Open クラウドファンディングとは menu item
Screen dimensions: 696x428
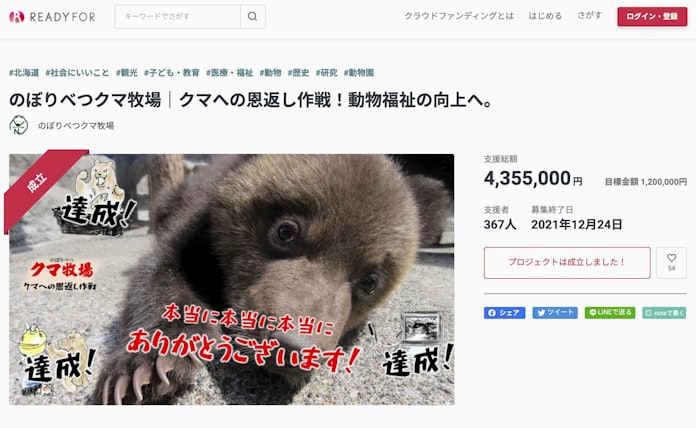[459, 16]
